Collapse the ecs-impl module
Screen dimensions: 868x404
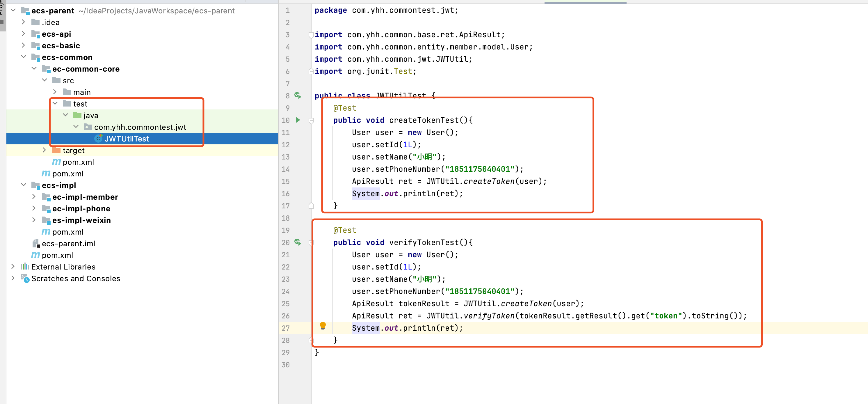[23, 185]
